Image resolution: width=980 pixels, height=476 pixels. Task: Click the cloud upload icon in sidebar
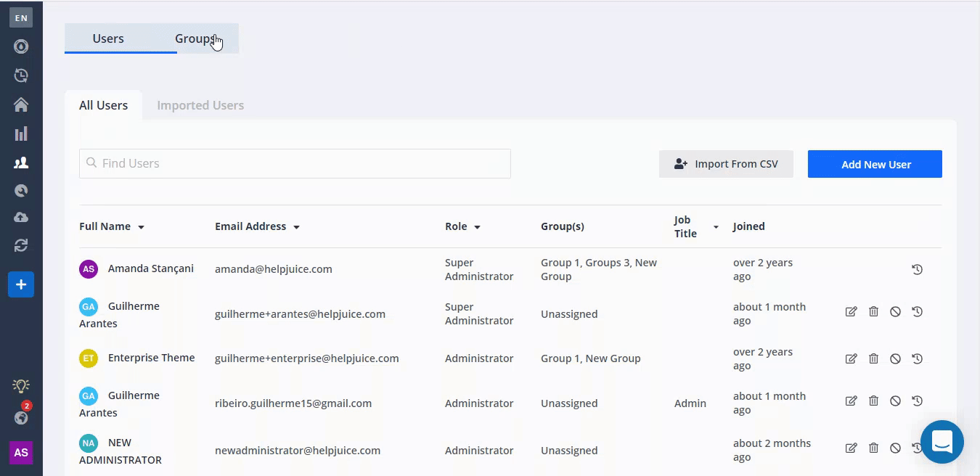(21, 218)
